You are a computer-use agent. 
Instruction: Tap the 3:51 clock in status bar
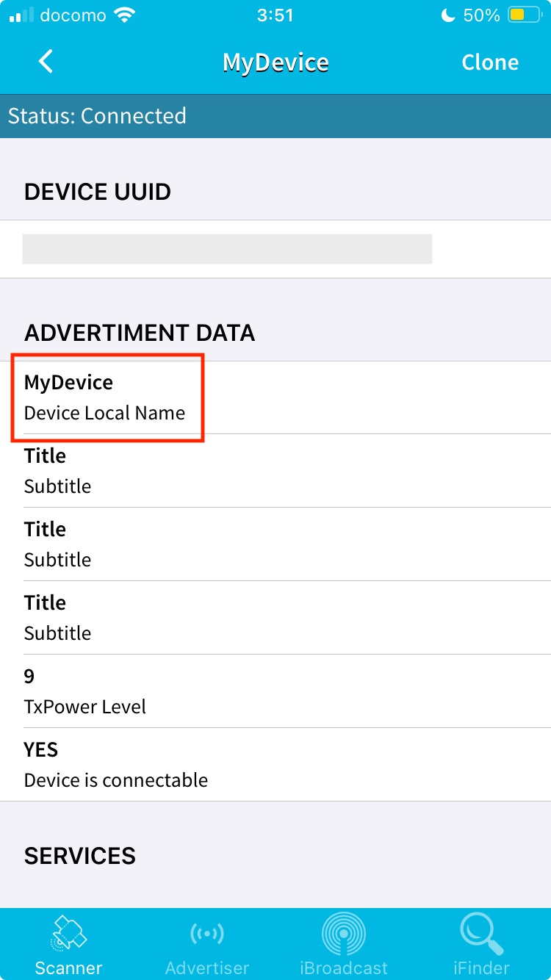coord(275,15)
